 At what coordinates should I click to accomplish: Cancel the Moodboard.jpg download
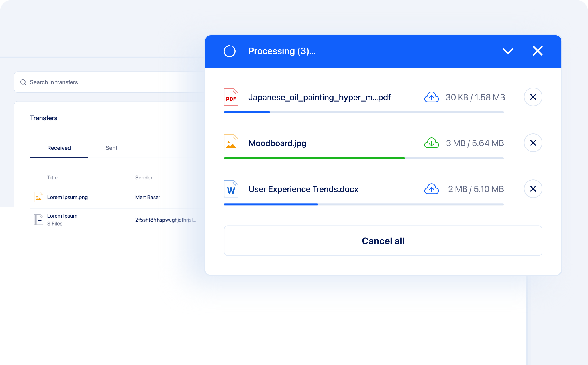click(533, 143)
